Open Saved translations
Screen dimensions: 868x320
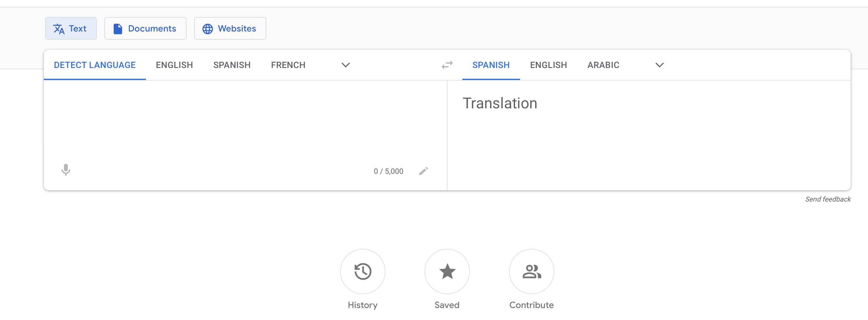447,271
